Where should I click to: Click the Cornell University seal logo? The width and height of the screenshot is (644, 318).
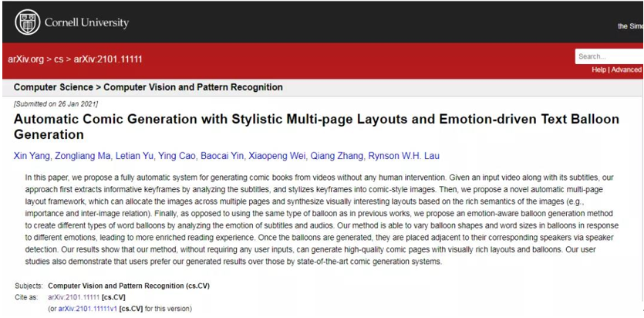click(x=27, y=22)
